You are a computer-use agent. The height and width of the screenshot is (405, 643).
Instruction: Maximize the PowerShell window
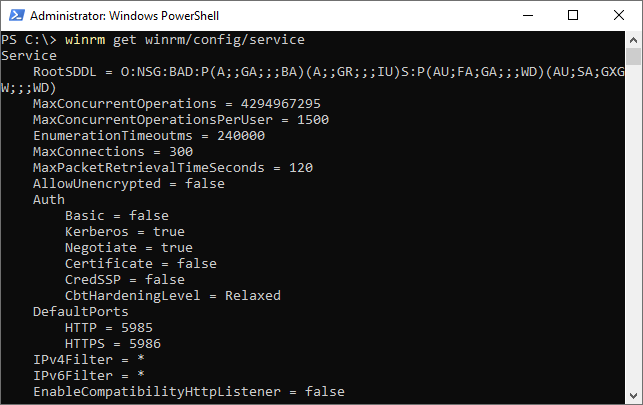coord(573,16)
